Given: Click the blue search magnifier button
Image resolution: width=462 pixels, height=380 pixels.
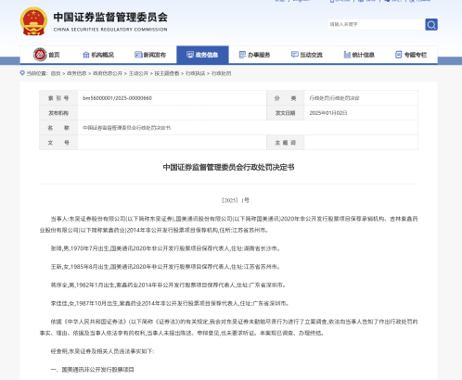Looking at the screenshot, I should (431, 24).
